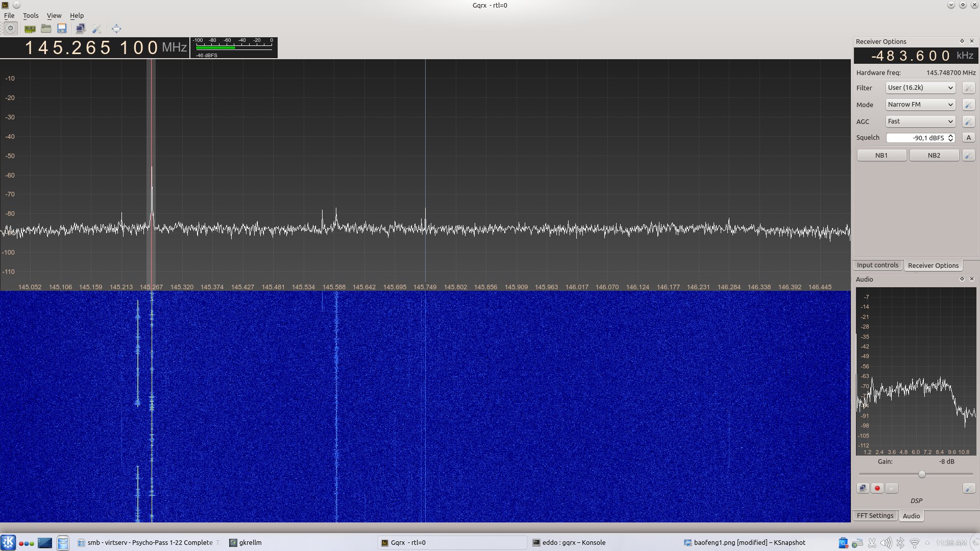Click the load settings folder icon

coord(46,29)
